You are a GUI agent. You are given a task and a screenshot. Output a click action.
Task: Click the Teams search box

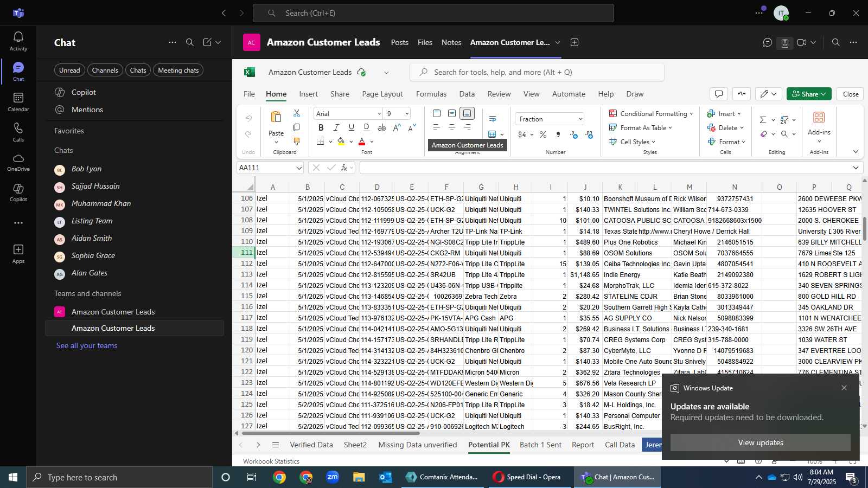click(433, 13)
